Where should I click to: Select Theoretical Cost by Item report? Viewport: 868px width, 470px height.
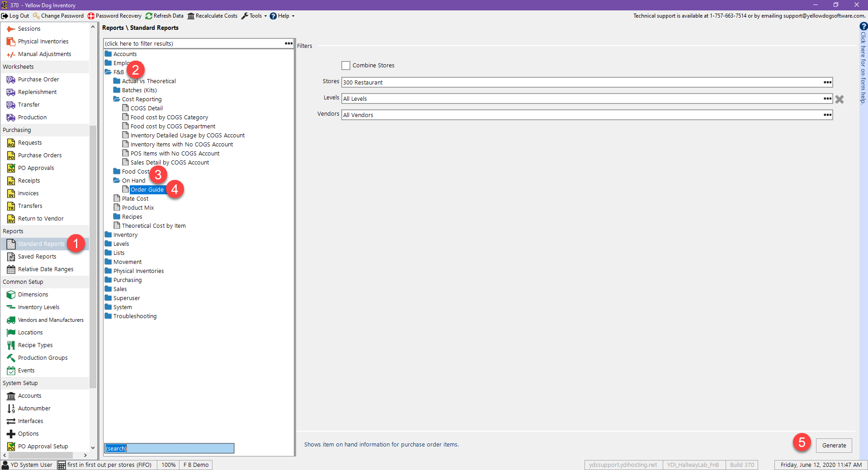pos(154,226)
